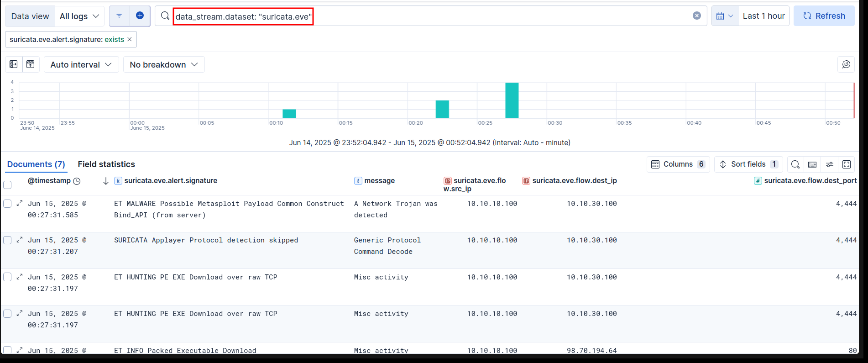Open the filter options menu icon
Viewport: 868px width, 363px height.
(x=119, y=16)
